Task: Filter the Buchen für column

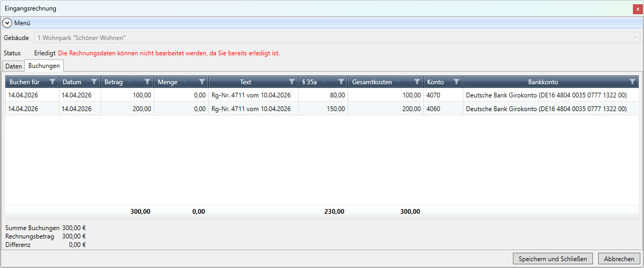Action: (53, 82)
